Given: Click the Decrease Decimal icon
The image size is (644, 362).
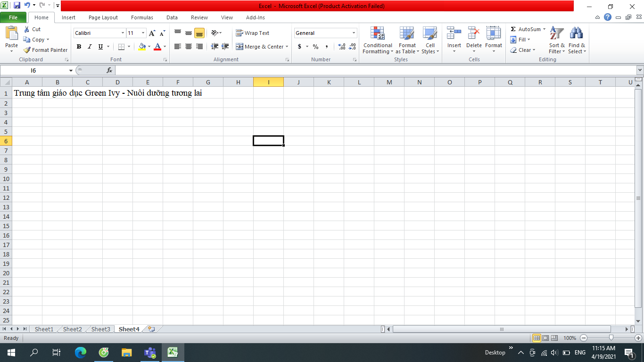Looking at the screenshot, I should [352, 47].
